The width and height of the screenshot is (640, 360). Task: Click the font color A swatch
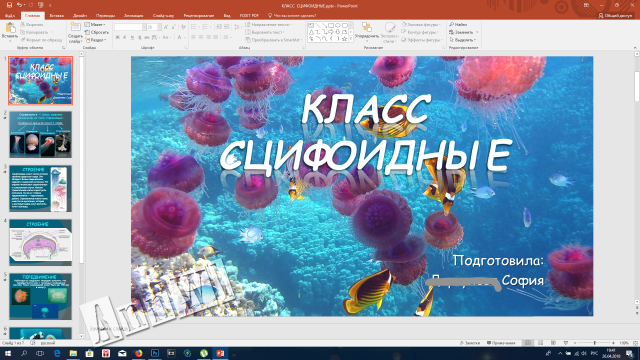click(179, 38)
